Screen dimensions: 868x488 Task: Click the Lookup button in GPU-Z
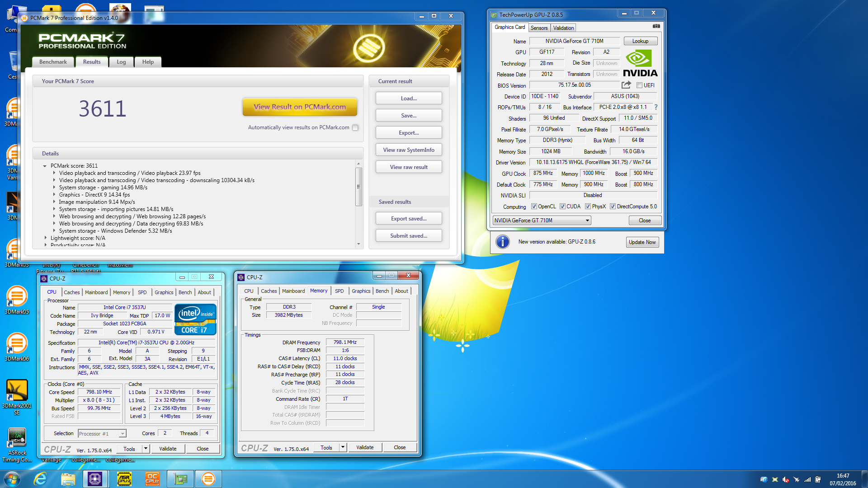click(x=640, y=41)
